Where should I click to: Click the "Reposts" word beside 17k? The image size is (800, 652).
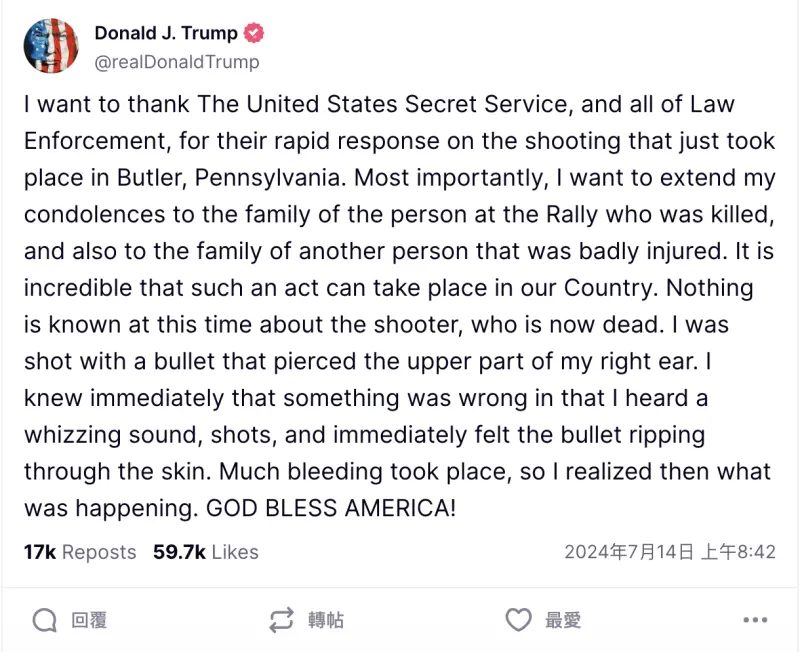tap(99, 552)
